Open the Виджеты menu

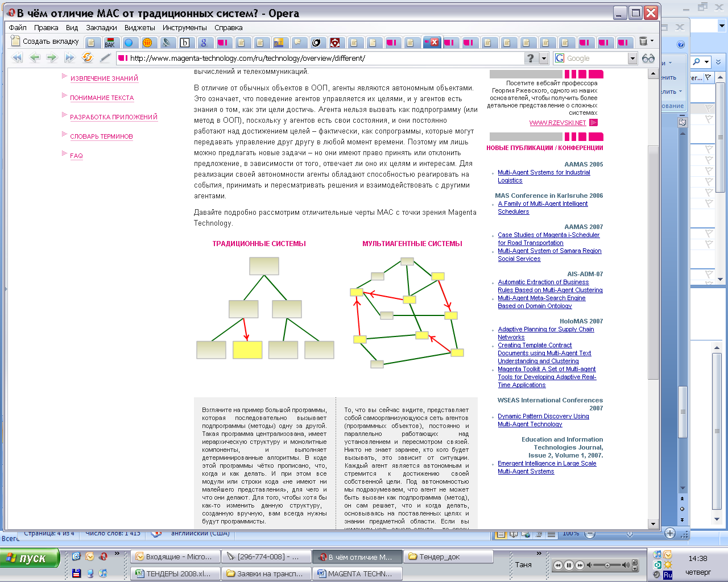140,27
